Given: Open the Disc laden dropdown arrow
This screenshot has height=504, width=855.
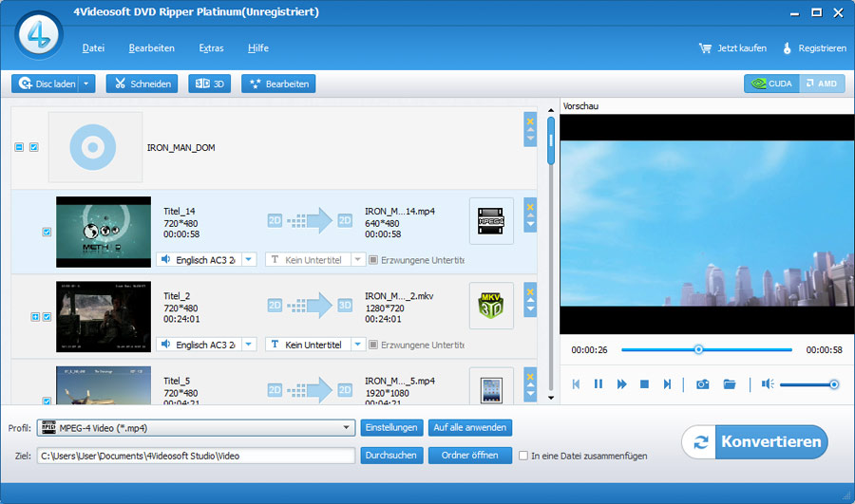Looking at the screenshot, I should click(86, 84).
